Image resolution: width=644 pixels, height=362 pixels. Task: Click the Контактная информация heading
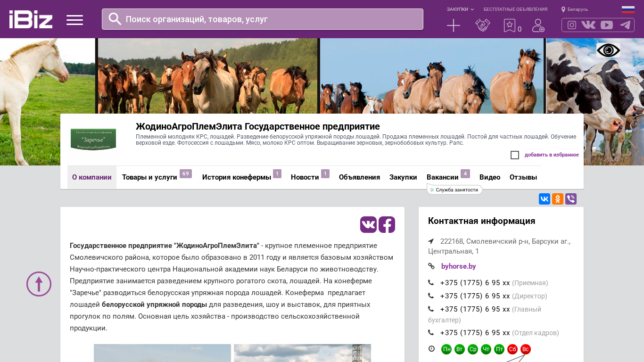[x=482, y=221]
